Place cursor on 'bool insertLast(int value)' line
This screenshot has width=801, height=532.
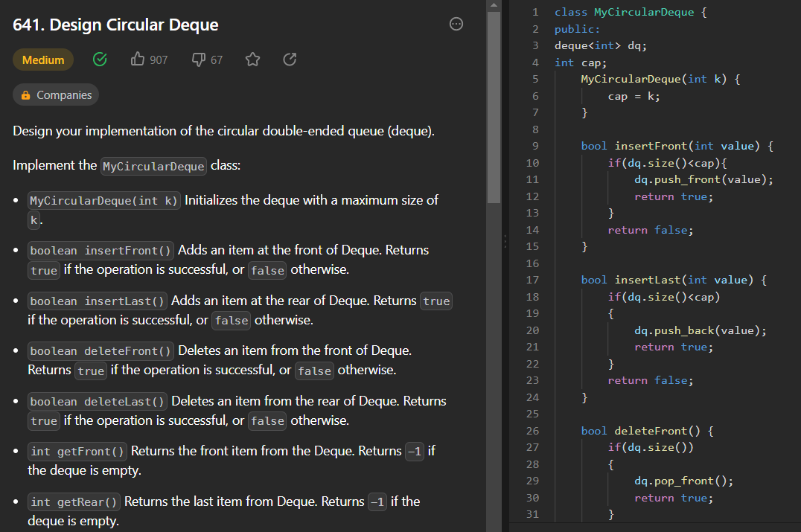(x=674, y=280)
